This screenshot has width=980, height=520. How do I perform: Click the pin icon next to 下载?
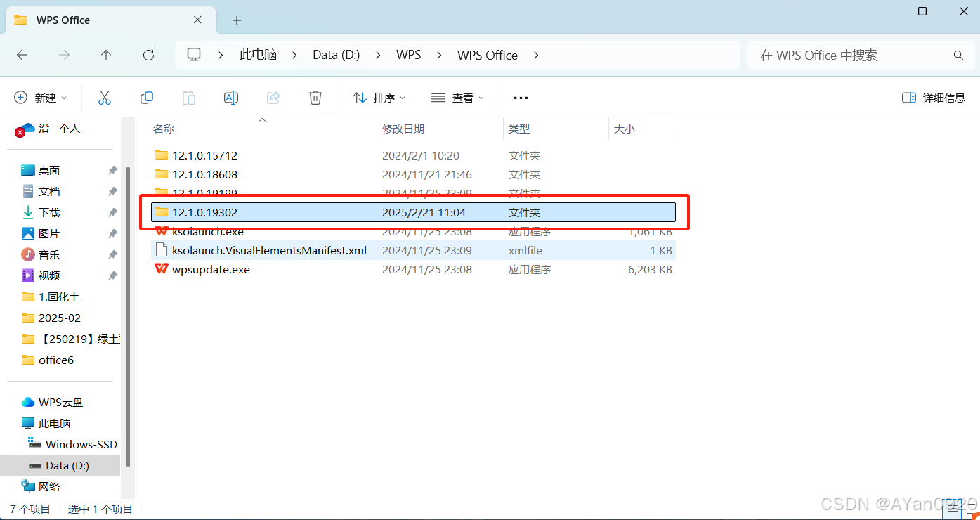click(x=112, y=212)
